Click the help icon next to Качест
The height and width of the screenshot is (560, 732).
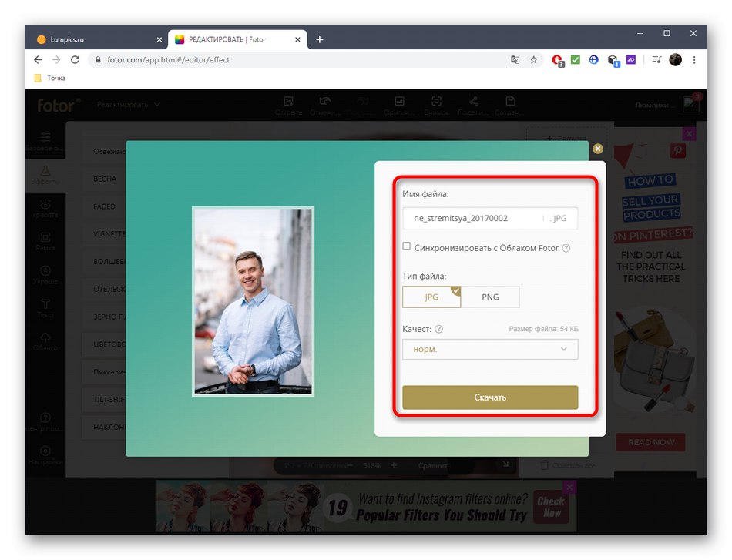pos(439,329)
